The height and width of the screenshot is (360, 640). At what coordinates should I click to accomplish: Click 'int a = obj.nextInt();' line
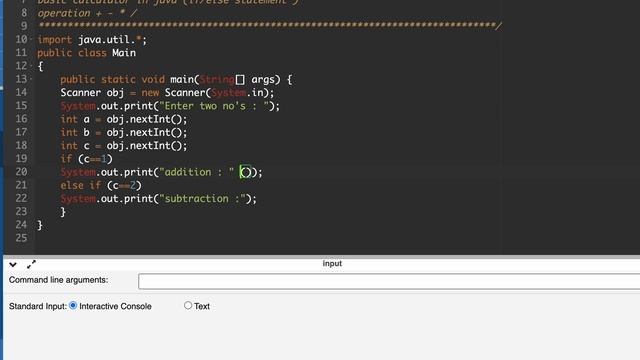click(124, 119)
